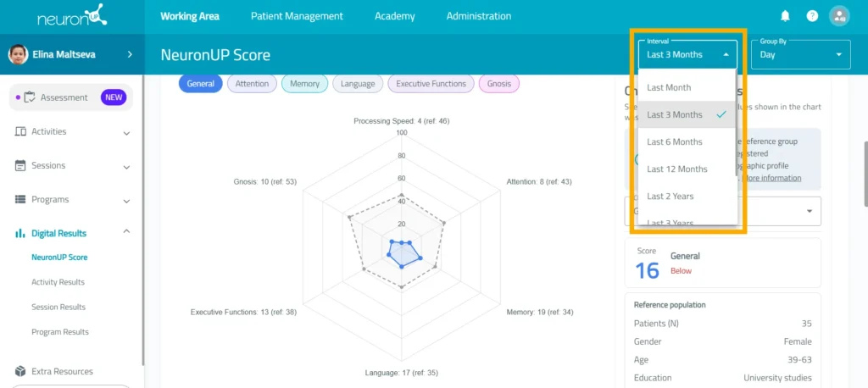Click the NeuronUP logo
This screenshot has width=868, height=388.
coord(73,17)
